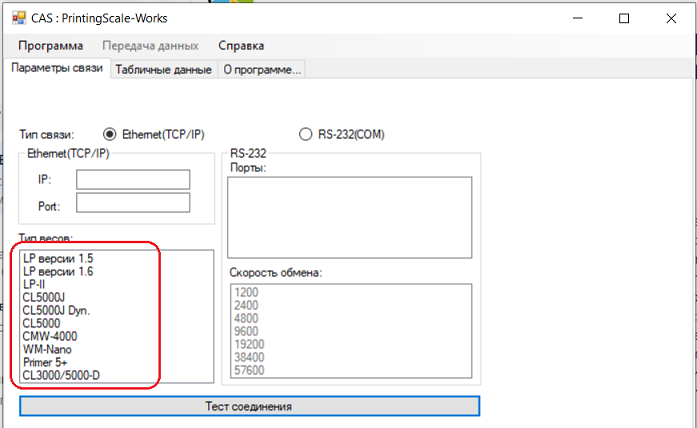The height and width of the screenshot is (428, 697).
Task: Switch to the Табличные данные tab
Action: (163, 70)
